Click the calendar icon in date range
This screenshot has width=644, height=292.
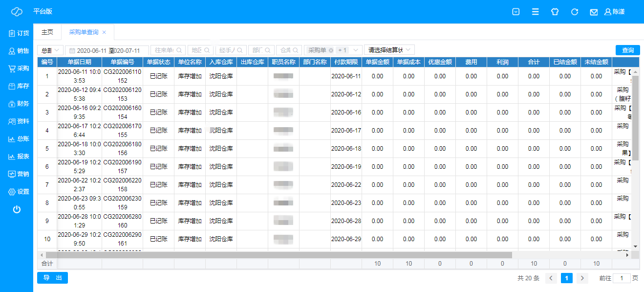(x=72, y=50)
